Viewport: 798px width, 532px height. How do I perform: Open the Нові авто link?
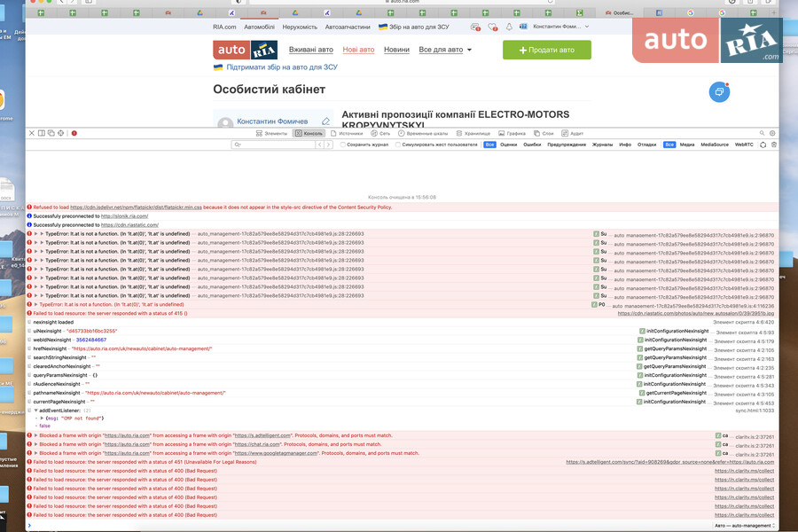(358, 50)
